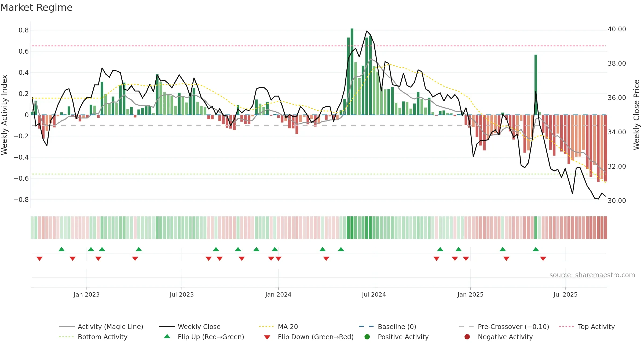Click the Jan 2025 x-axis label
644x362 pixels.
click(470, 294)
